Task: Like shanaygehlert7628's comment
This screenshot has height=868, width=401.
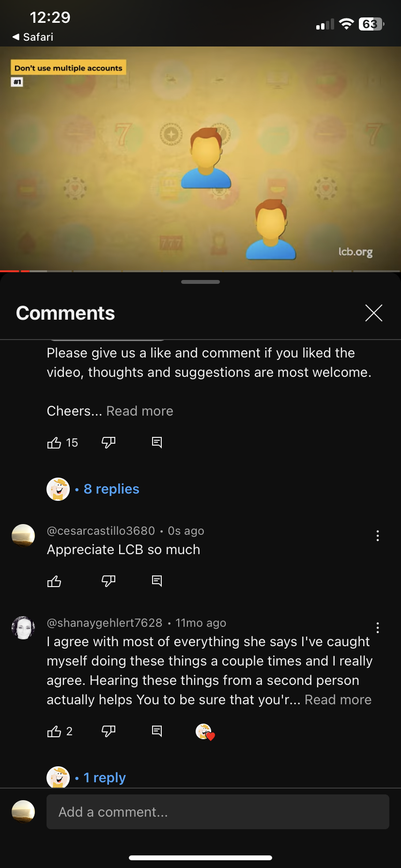Action: click(54, 731)
